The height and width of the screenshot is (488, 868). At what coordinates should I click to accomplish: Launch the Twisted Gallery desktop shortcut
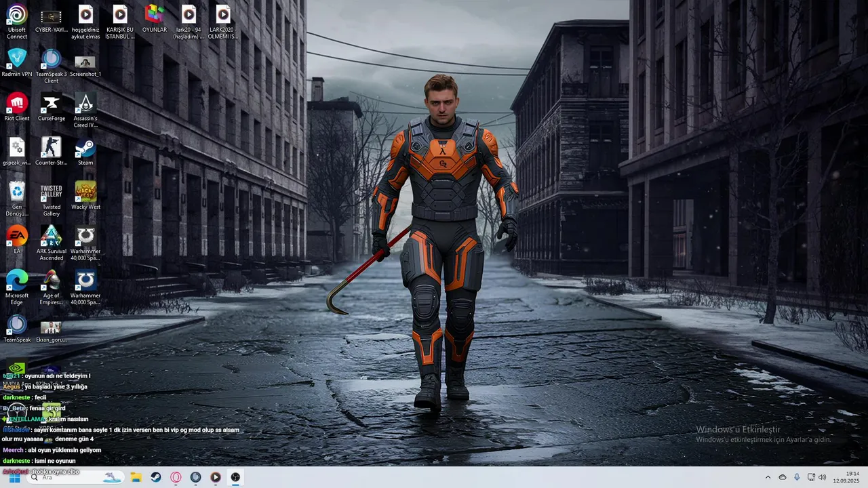coord(51,199)
